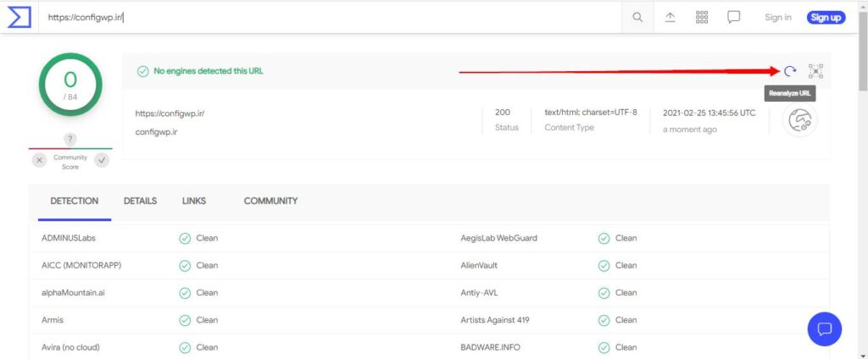
Task: Click the Avira (no cloud) engine name
Action: click(70, 348)
